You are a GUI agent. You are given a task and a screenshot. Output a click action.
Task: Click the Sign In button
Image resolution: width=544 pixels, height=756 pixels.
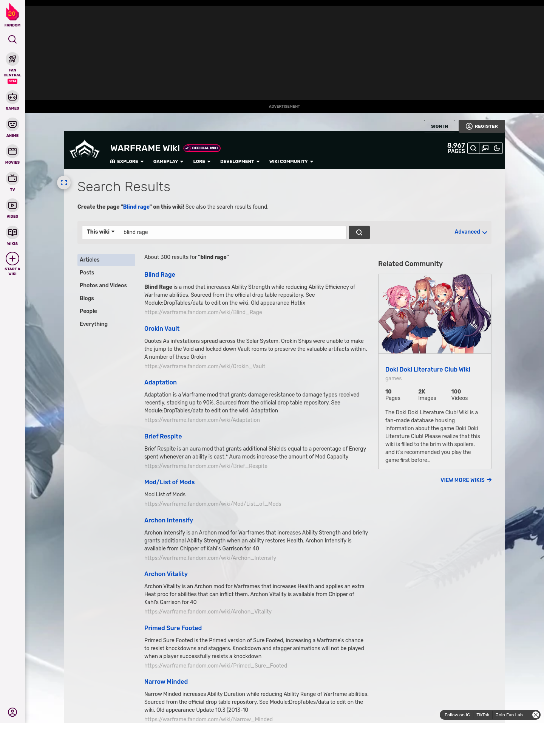click(x=439, y=126)
